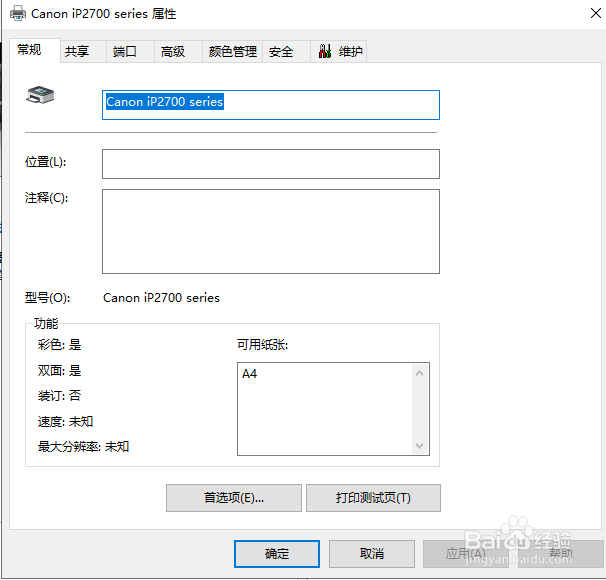Click the model text Canon iP2700 series

click(161, 298)
